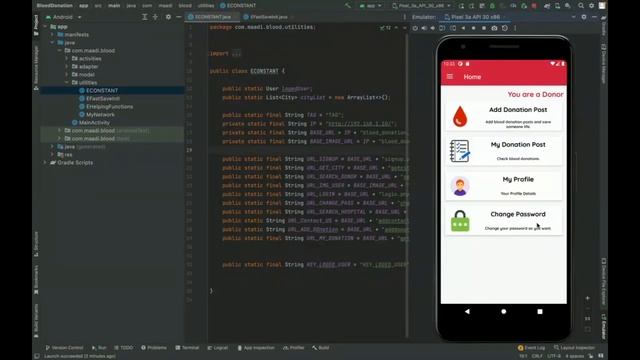Click the build hammer icon in toolbar
640x360 pixels.
(348, 6)
